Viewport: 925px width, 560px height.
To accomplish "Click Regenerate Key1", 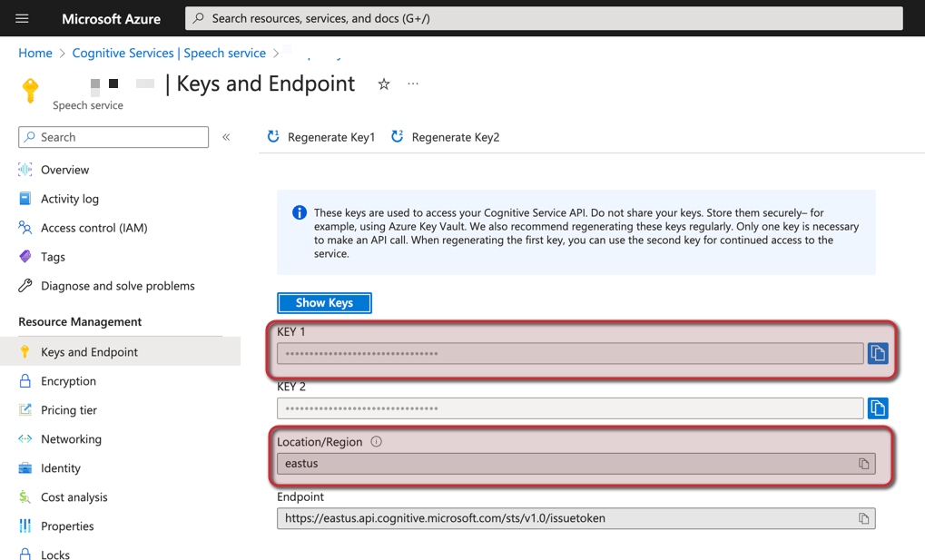I will coord(320,137).
